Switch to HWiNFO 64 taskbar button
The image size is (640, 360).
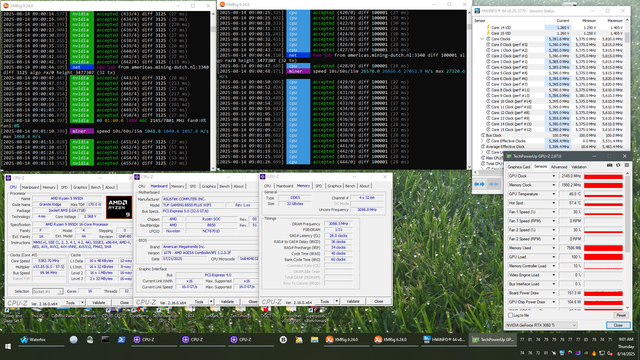point(443,340)
